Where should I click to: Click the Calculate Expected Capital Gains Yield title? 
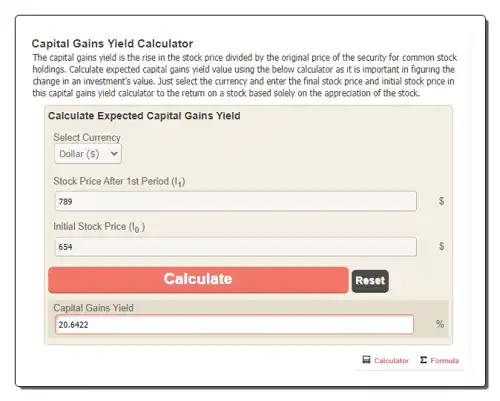(x=144, y=116)
